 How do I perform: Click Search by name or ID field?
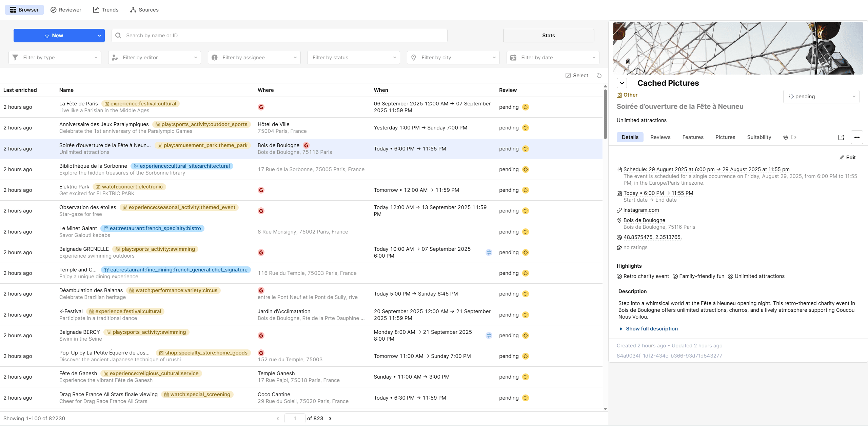pos(279,36)
